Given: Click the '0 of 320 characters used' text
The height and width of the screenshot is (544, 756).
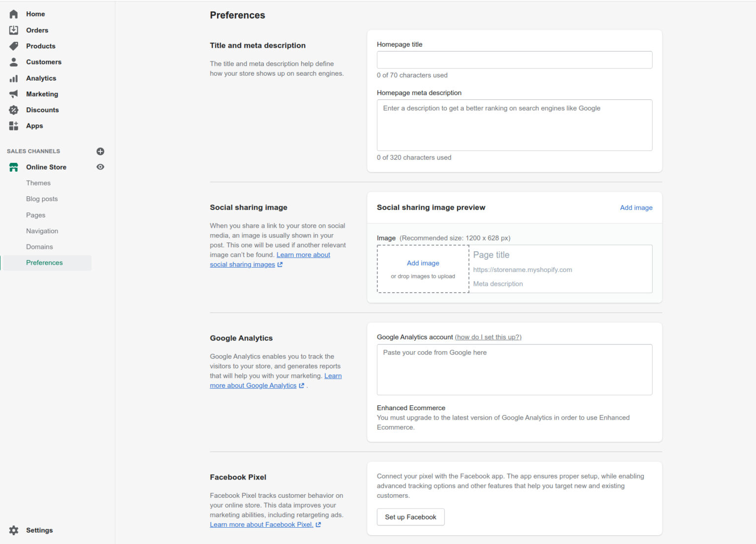Looking at the screenshot, I should [414, 157].
